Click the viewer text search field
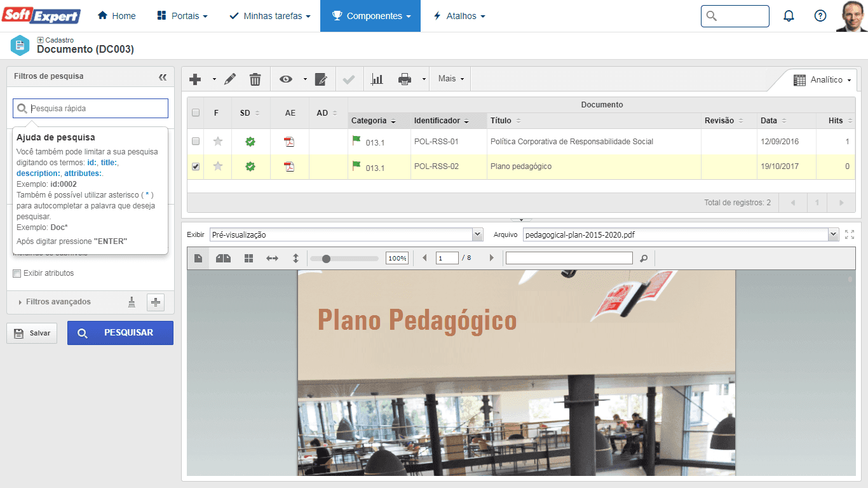This screenshot has height=488, width=868. 569,258
